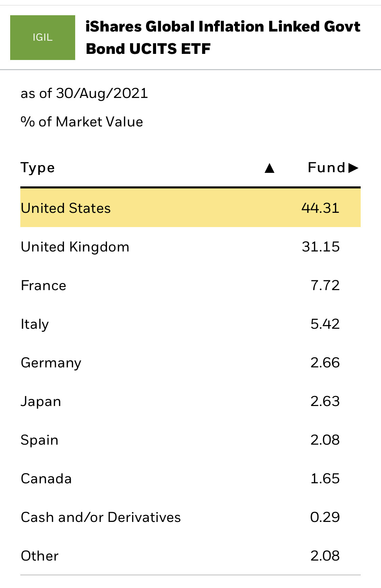Select the Japan row
The image size is (381, 588).
point(190,401)
